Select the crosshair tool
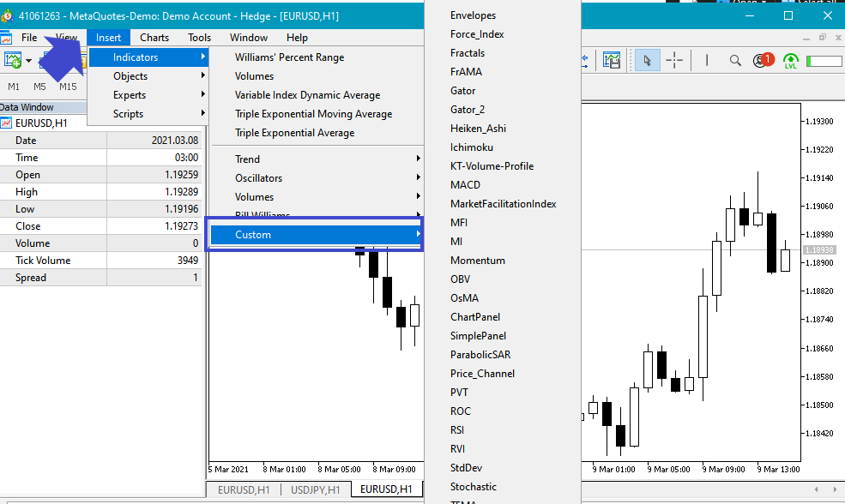 pos(674,60)
